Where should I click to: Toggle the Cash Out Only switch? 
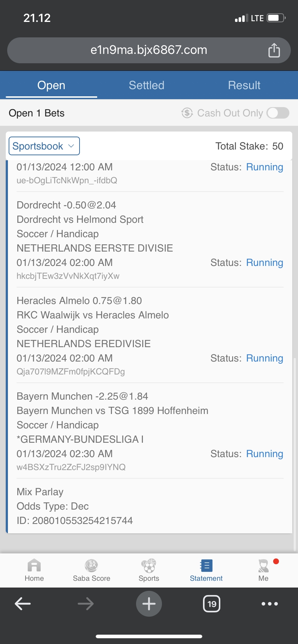[x=278, y=113]
